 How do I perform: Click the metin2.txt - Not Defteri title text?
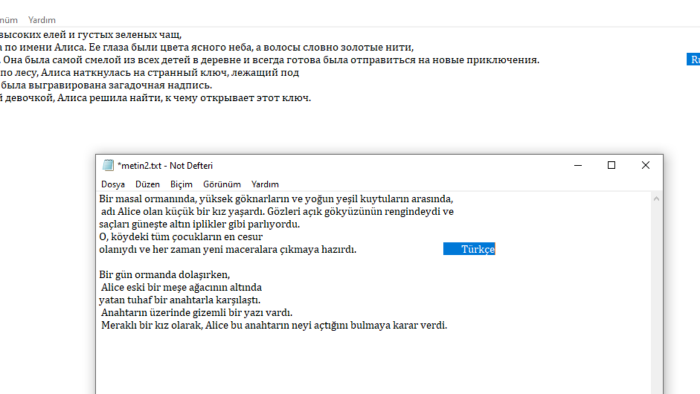tap(165, 166)
